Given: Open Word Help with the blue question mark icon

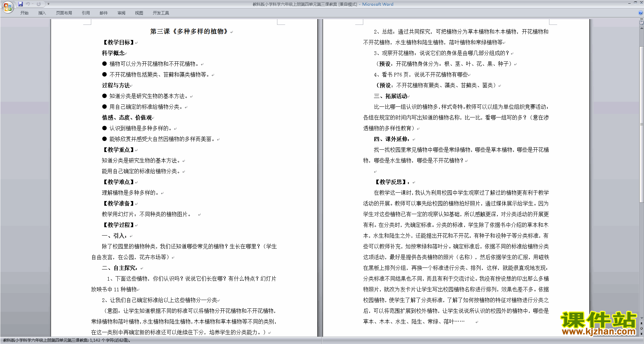Looking at the screenshot, I should tap(641, 13).
